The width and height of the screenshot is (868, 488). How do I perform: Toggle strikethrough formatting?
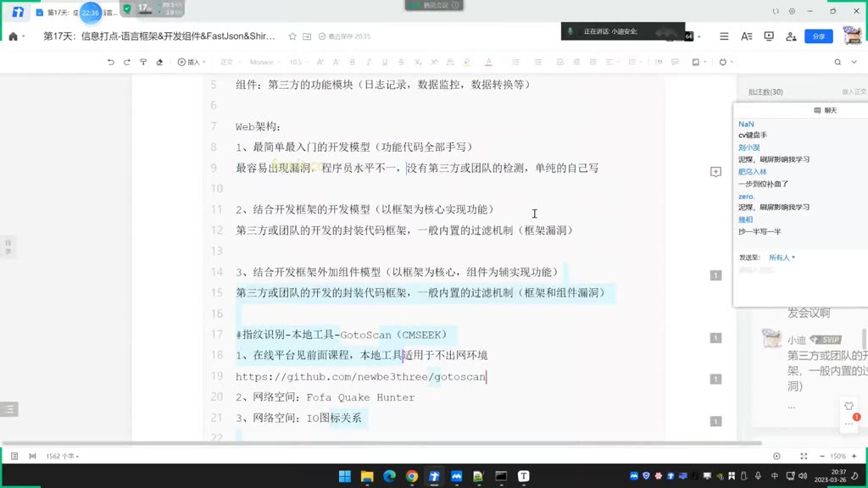point(401,62)
